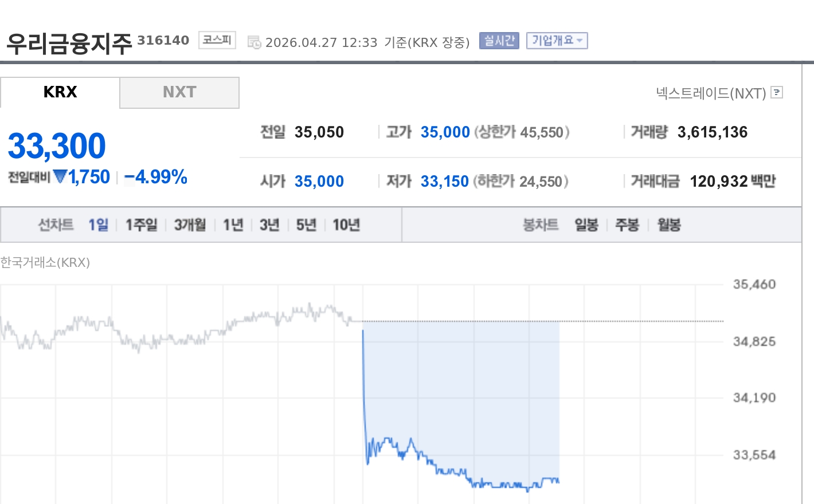Select 주봉 weekly candles
814x504 pixels.
click(x=627, y=225)
